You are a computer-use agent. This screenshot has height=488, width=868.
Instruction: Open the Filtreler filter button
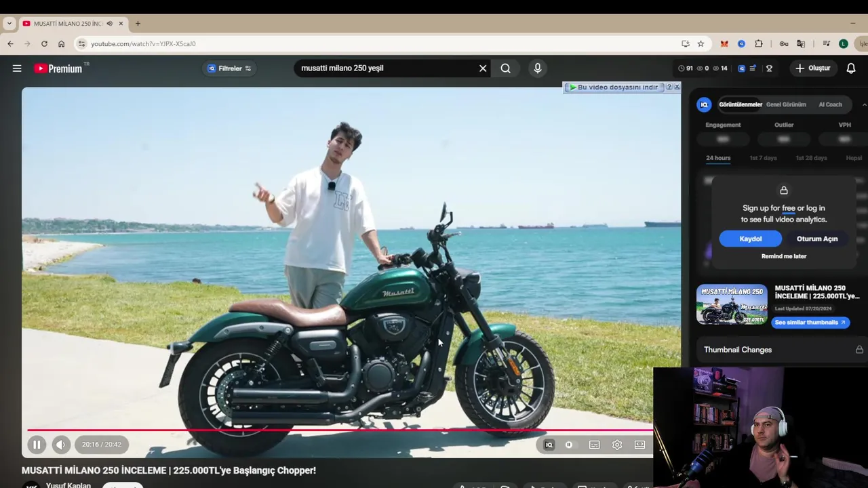[x=229, y=68]
